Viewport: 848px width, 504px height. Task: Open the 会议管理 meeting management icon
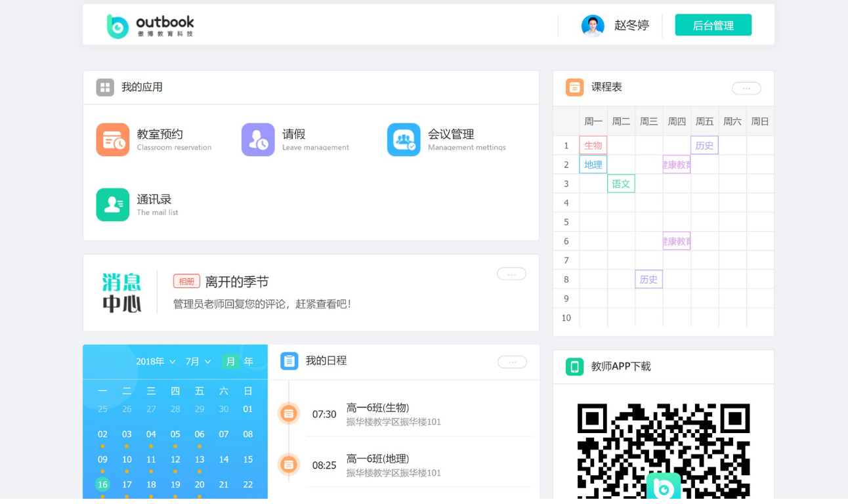(x=404, y=140)
